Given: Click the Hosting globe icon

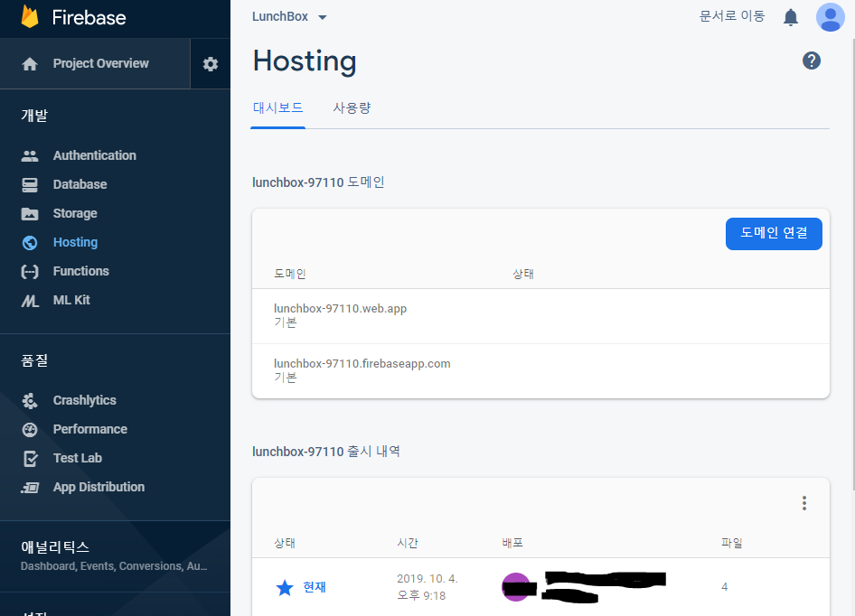Looking at the screenshot, I should coord(30,243).
